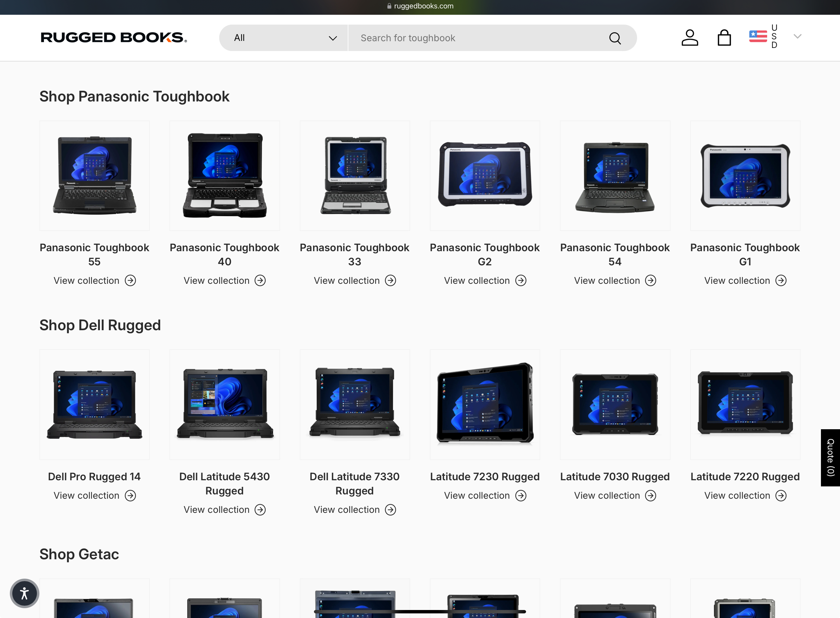This screenshot has width=840, height=618.
Task: Open Latitude 7230 Rugged title link
Action: point(484,477)
